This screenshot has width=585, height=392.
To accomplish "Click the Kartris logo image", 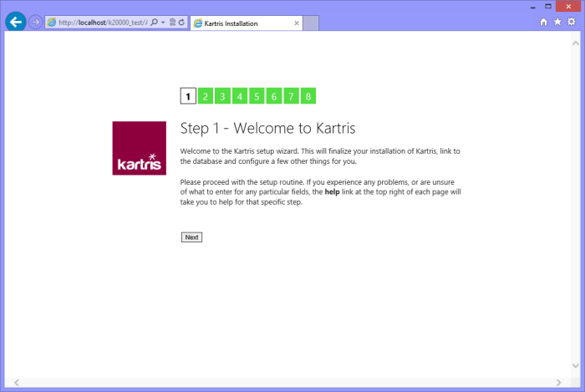I will [x=140, y=148].
